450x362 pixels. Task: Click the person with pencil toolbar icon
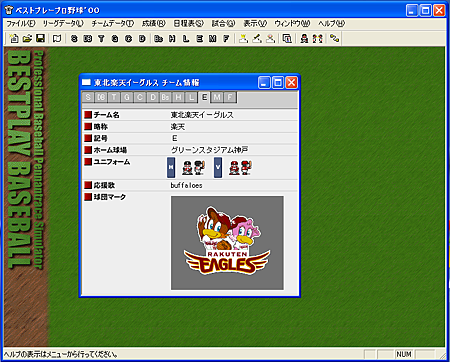click(257, 39)
